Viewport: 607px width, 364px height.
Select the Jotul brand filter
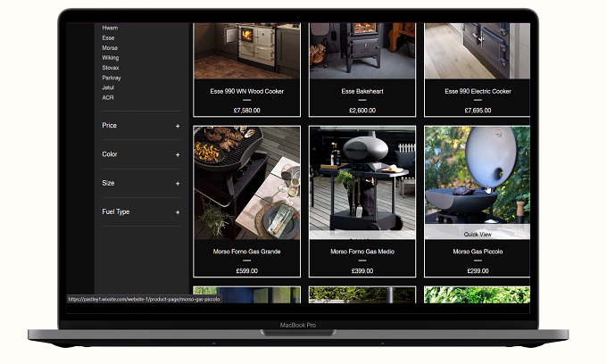(x=108, y=87)
